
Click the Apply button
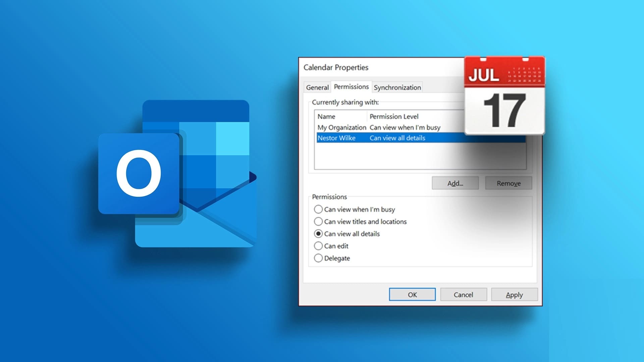tap(514, 295)
